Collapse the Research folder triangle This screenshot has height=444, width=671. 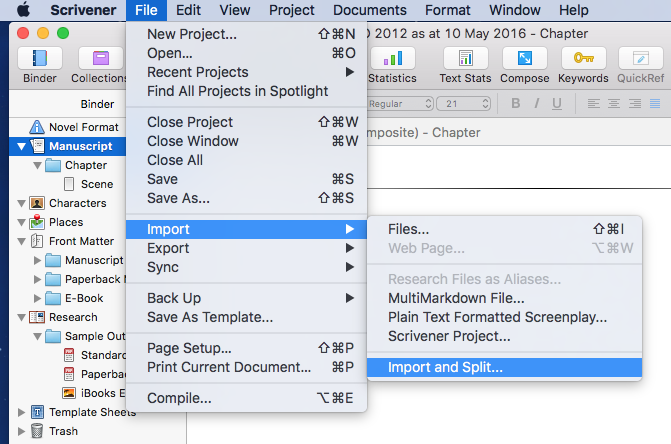click(21, 317)
